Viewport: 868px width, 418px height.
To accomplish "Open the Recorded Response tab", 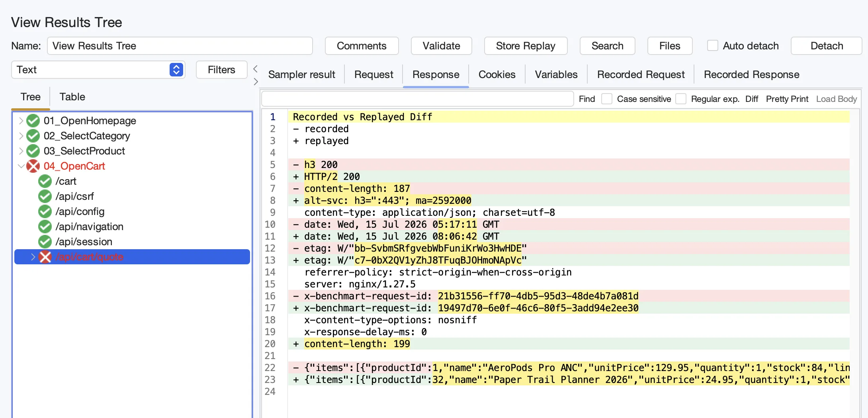I will [x=751, y=74].
